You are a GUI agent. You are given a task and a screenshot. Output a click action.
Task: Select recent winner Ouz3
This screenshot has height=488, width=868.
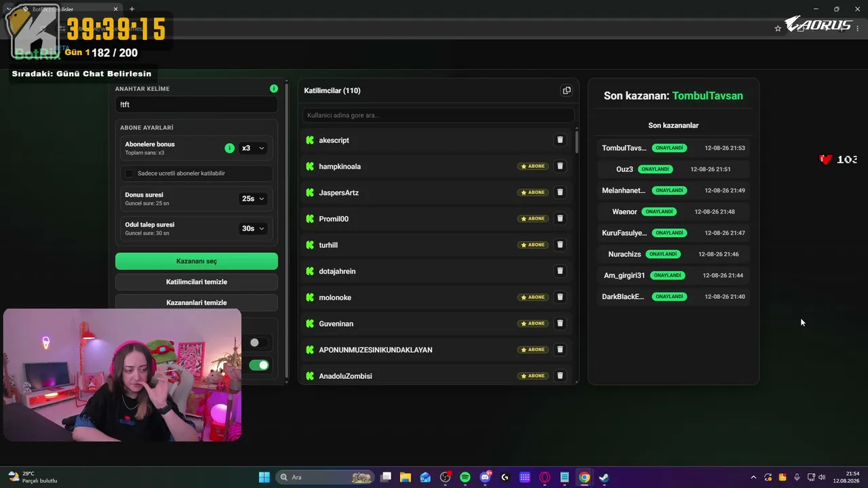click(625, 169)
